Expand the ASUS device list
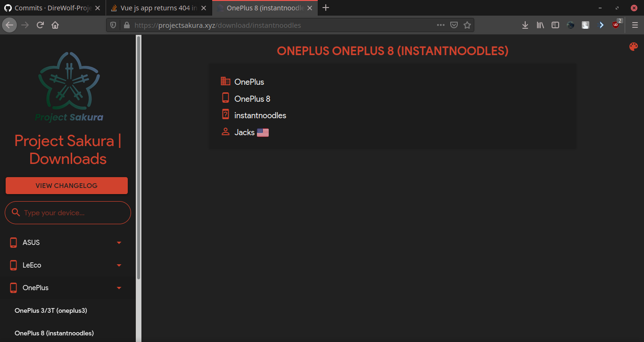The width and height of the screenshot is (644, 342). [x=119, y=243]
